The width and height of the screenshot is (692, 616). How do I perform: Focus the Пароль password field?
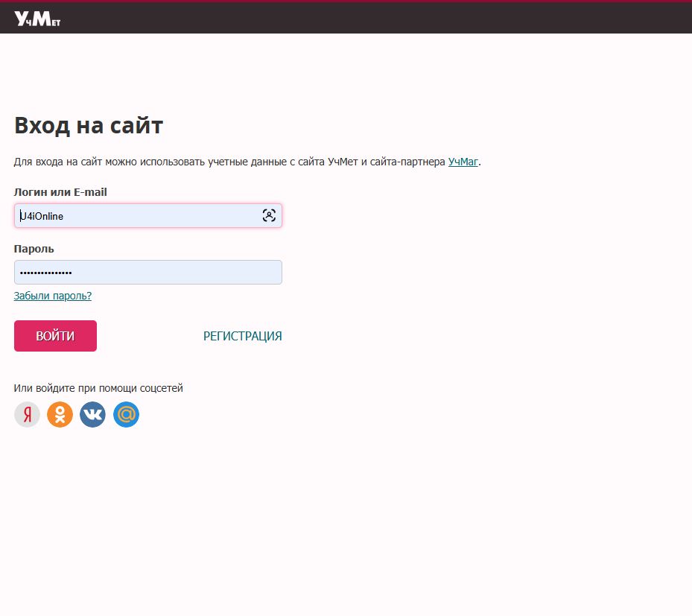147,273
